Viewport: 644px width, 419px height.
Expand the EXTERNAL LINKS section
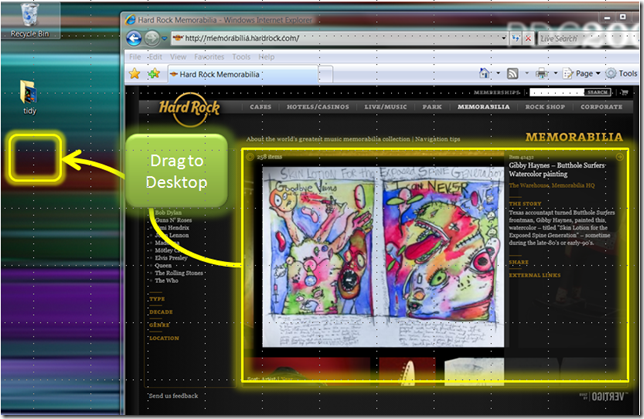pos(535,275)
